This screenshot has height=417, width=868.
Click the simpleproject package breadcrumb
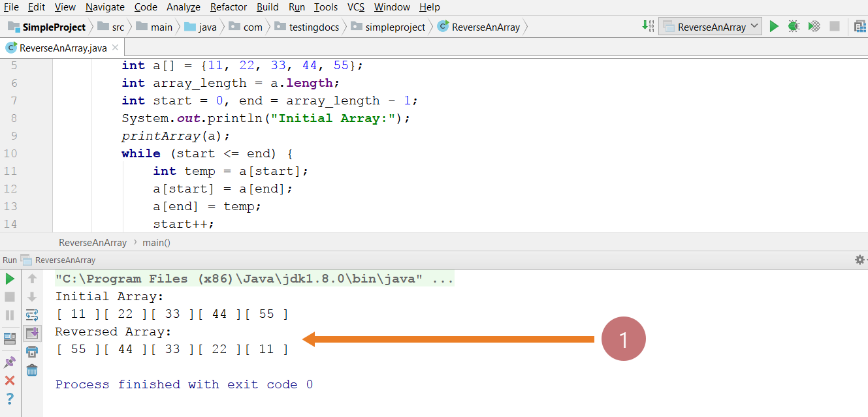click(x=388, y=27)
